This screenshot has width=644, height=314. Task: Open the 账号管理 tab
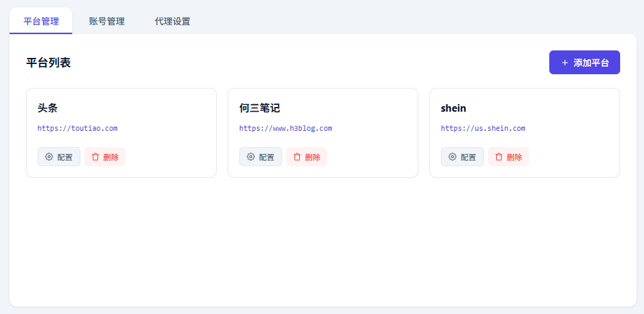107,21
